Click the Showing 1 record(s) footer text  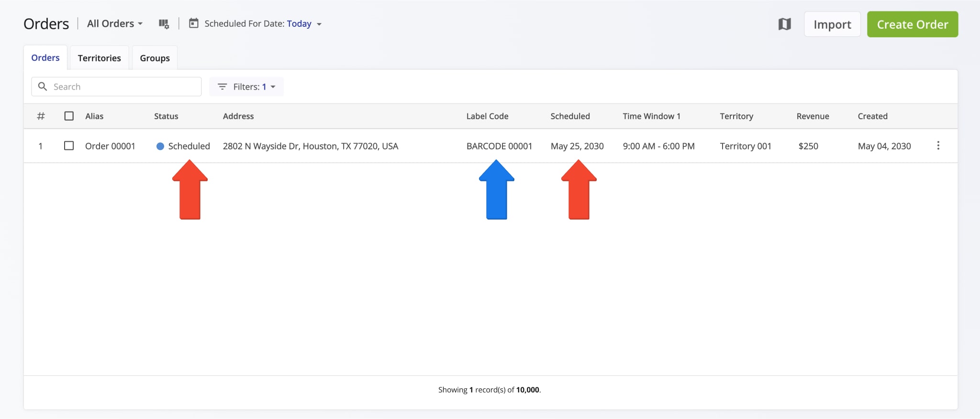click(x=490, y=390)
